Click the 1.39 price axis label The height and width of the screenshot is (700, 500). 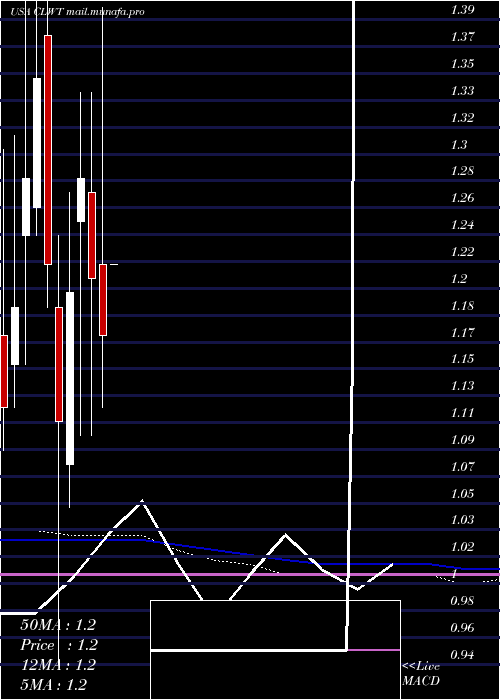pyautogui.click(x=462, y=10)
